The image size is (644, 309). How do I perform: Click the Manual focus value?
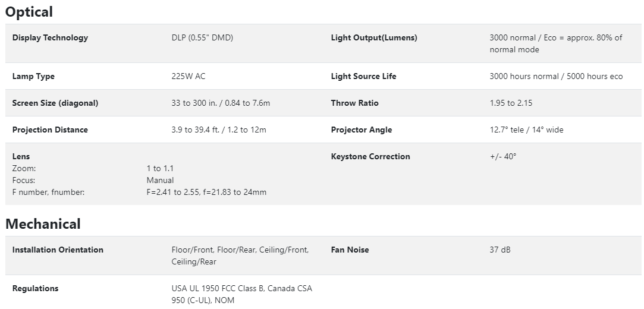point(161,180)
